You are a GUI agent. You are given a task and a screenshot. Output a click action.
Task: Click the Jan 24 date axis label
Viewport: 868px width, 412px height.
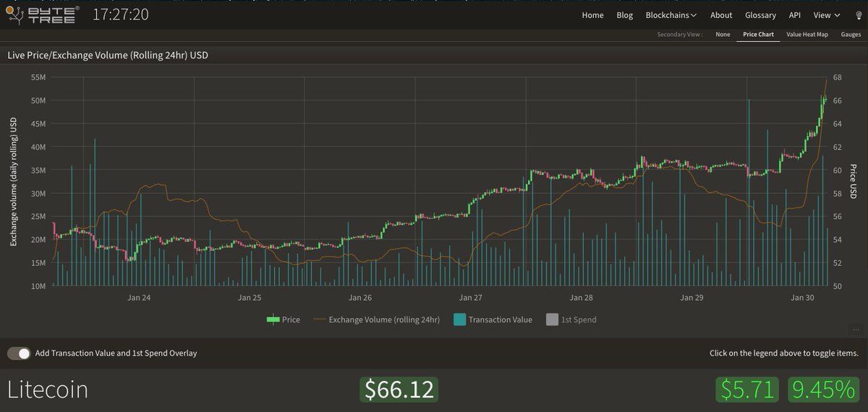click(x=139, y=297)
